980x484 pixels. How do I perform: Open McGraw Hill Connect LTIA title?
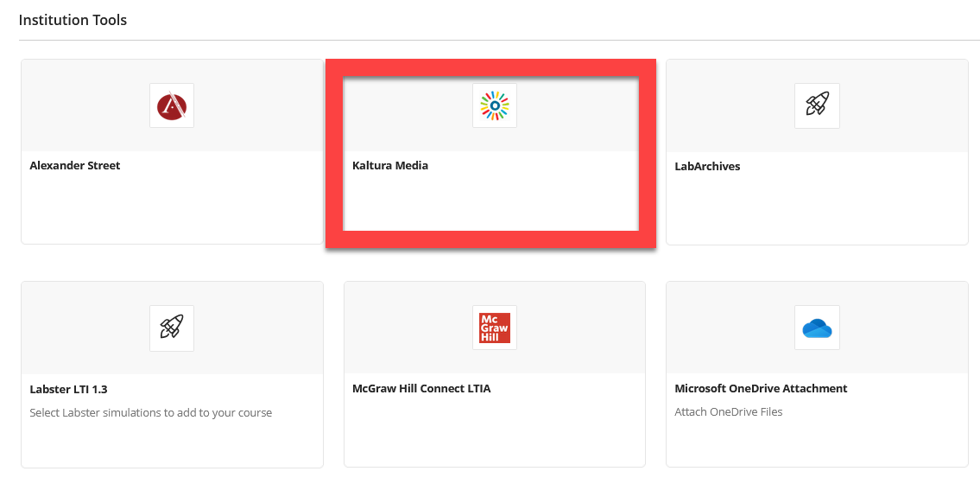(x=421, y=388)
